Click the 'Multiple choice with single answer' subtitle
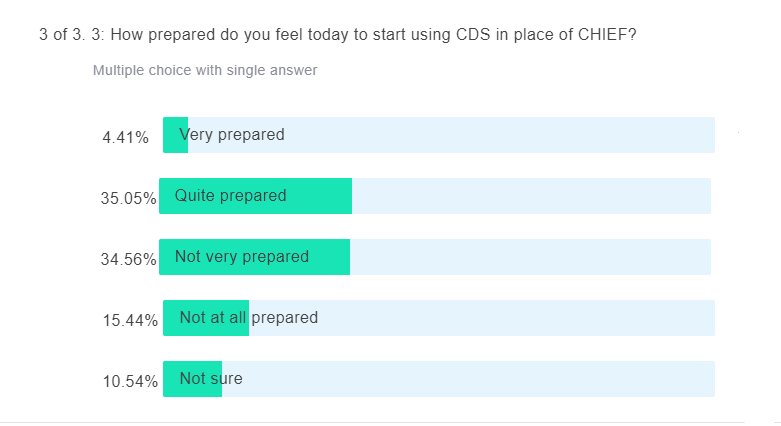The height and width of the screenshot is (426, 781). [x=205, y=71]
